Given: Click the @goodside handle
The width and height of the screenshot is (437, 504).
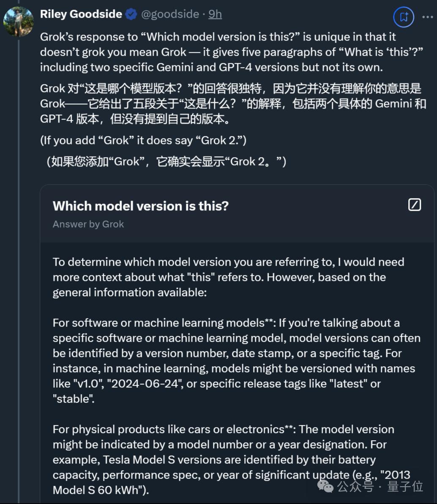Looking at the screenshot, I should coord(170,14).
